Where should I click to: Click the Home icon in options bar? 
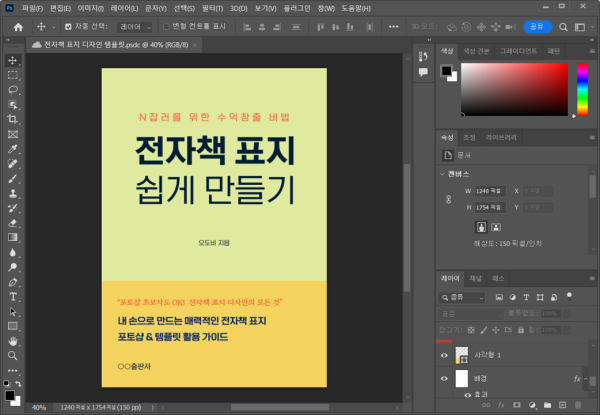[17, 27]
